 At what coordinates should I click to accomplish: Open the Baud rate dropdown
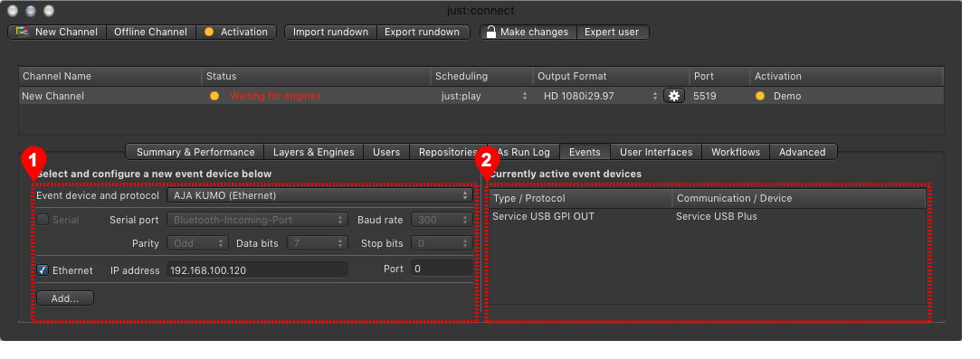coord(442,220)
